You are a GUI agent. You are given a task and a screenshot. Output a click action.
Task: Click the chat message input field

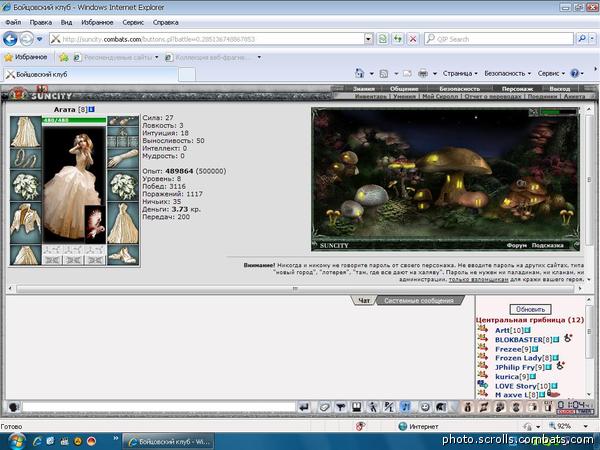[x=159, y=407]
